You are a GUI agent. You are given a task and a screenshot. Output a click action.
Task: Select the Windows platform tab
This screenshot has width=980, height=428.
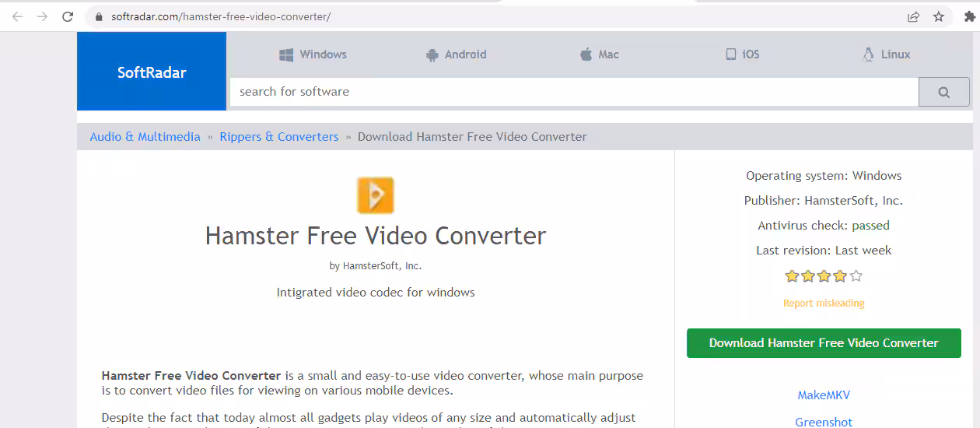point(313,54)
